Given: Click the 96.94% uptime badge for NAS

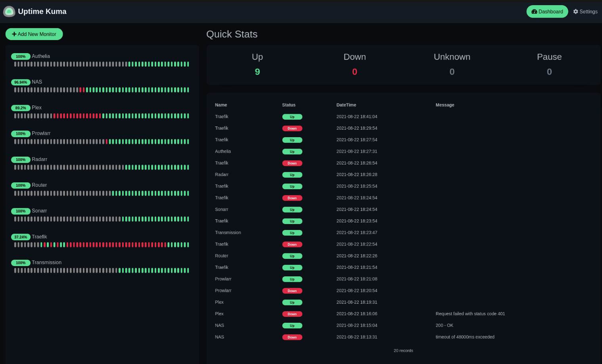Looking at the screenshot, I should tap(21, 82).
